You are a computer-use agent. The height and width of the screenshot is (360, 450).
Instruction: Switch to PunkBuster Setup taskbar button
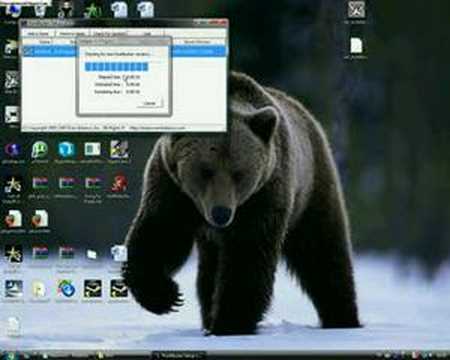point(179,356)
